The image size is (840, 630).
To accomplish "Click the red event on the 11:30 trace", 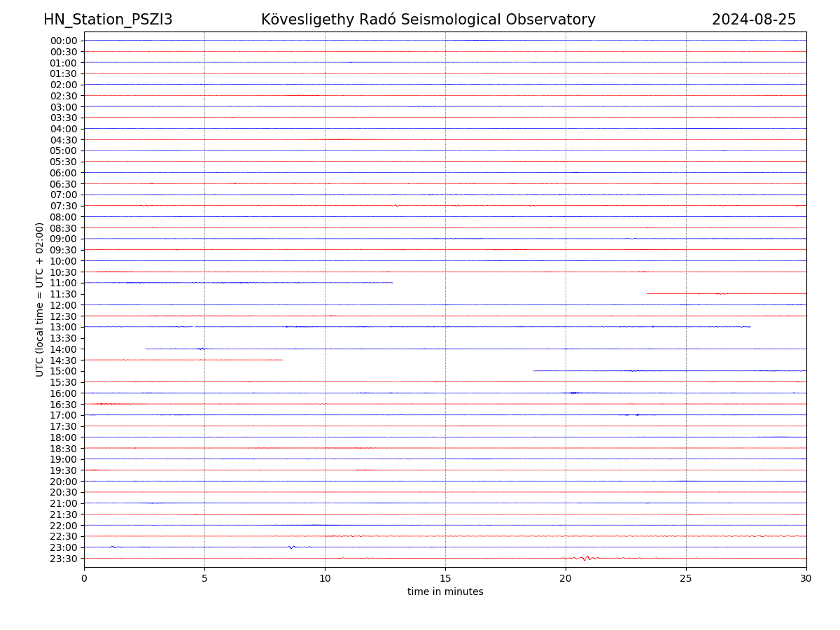I will (721, 293).
